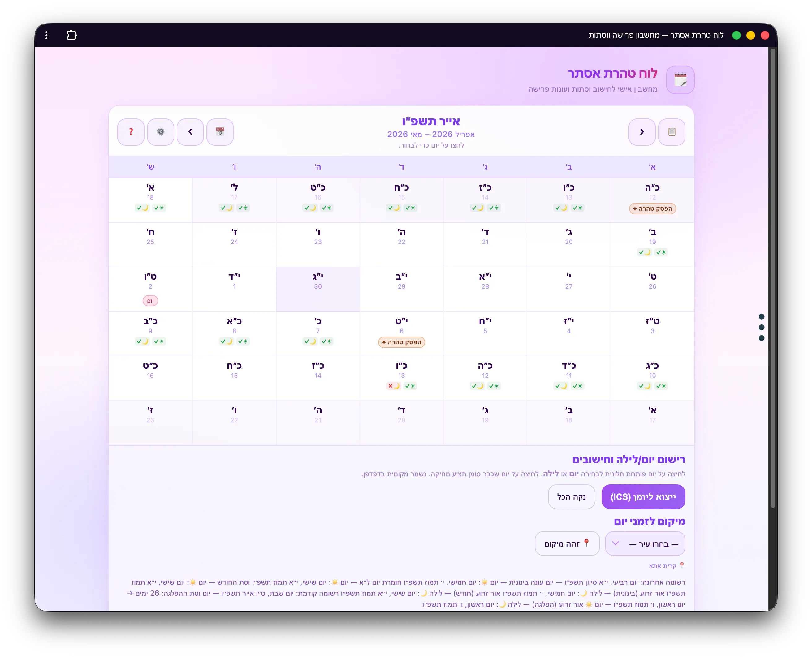This screenshot has height=657, width=812.
Task: Select day ט"ז 3 in the calendar
Action: coord(652,333)
